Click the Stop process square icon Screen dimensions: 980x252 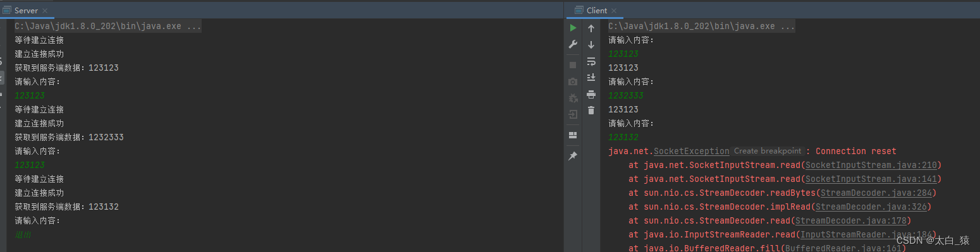point(573,65)
